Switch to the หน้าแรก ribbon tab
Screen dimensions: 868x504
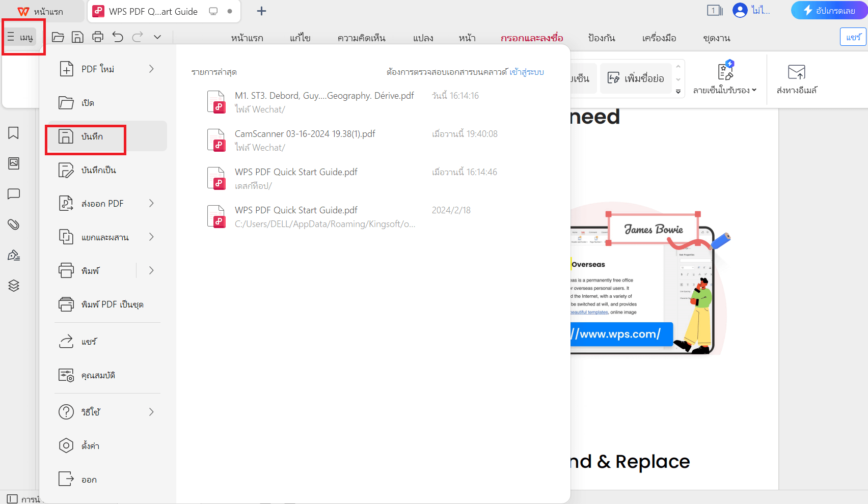(247, 38)
